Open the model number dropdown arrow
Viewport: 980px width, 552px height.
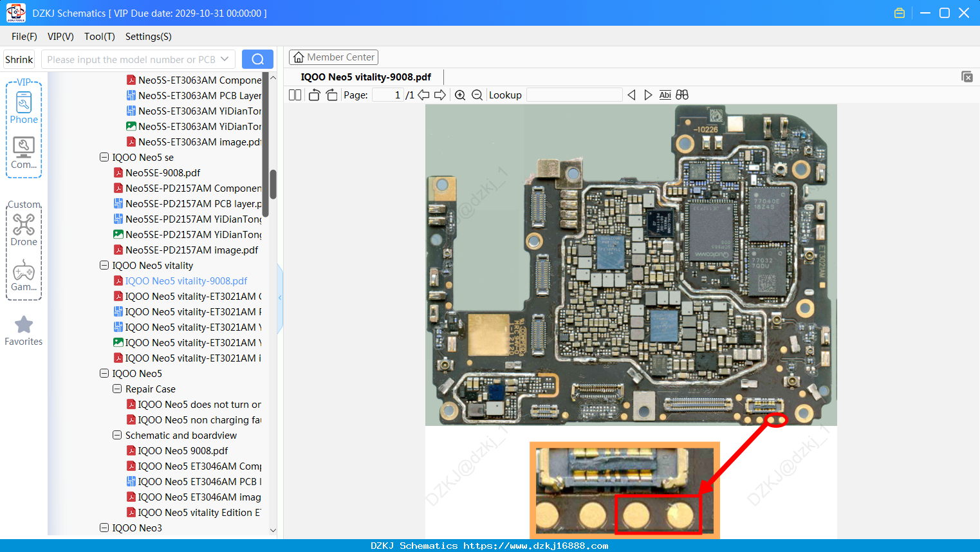225,59
